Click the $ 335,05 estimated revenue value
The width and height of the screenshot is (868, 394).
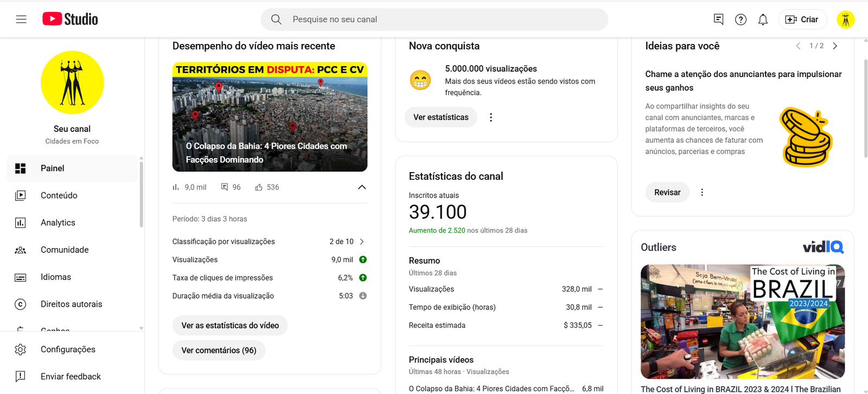click(x=578, y=325)
